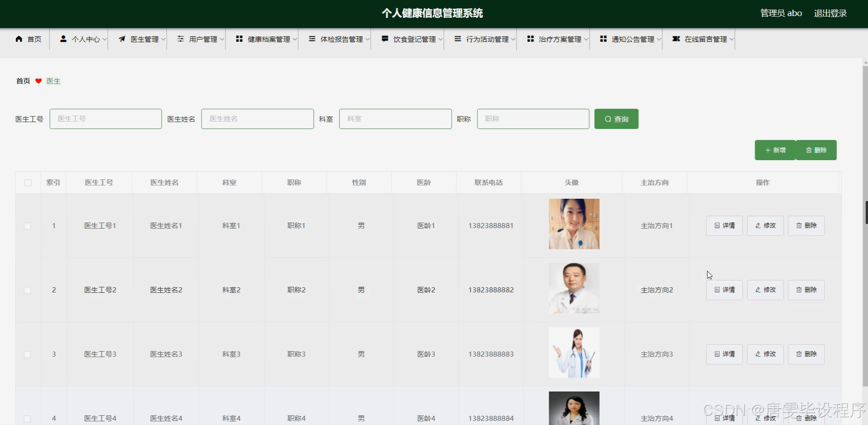The image size is (868, 425).
Task: Open the 在线留言管理 menu label
Action: point(706,39)
